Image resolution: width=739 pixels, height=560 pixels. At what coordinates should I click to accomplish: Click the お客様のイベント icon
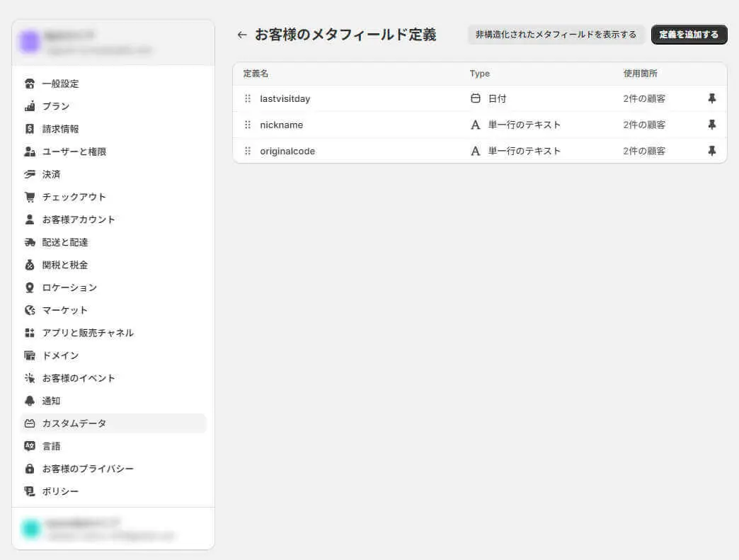click(x=30, y=378)
